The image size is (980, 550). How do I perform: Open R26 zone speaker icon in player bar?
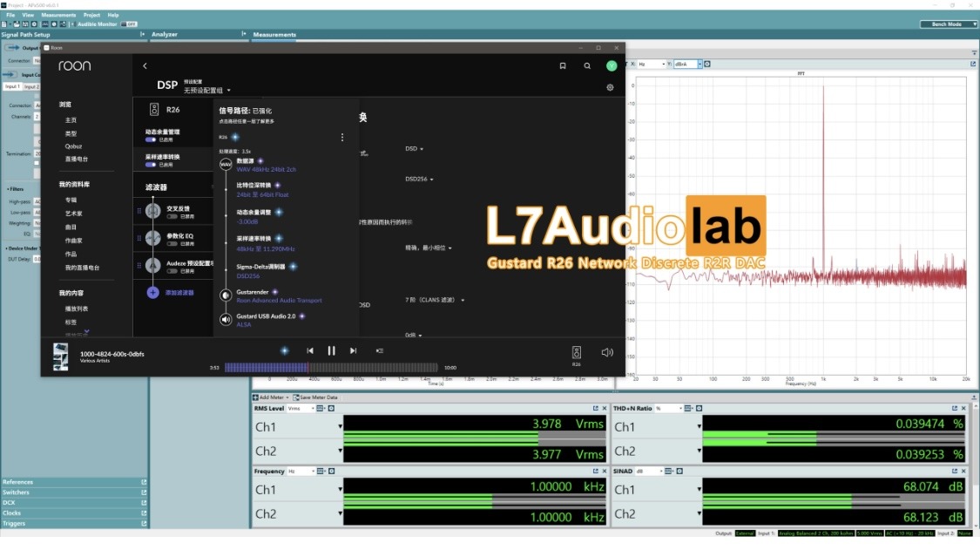click(577, 352)
